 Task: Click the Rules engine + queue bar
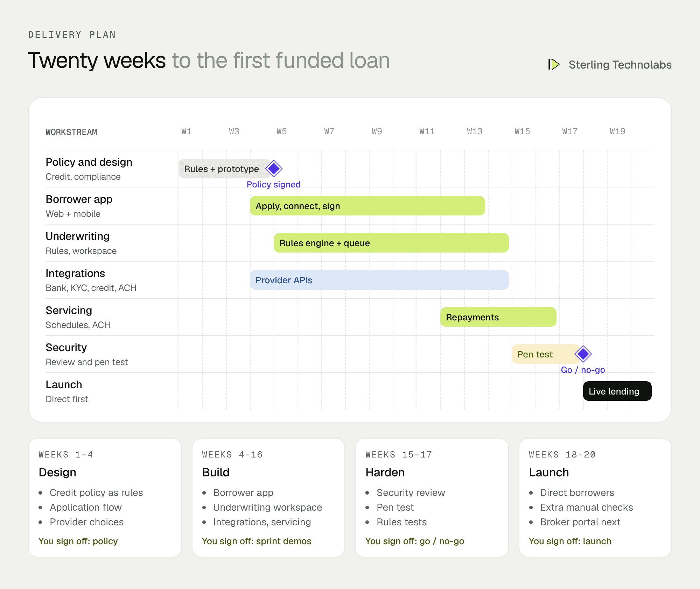point(391,243)
